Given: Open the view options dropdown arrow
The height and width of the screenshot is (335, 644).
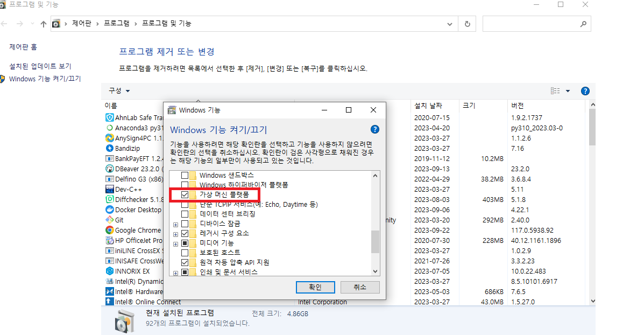Looking at the screenshot, I should [568, 91].
